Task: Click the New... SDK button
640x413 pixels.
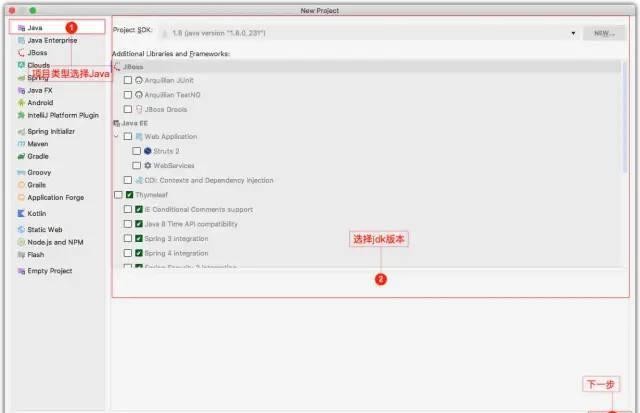Action: click(x=604, y=33)
